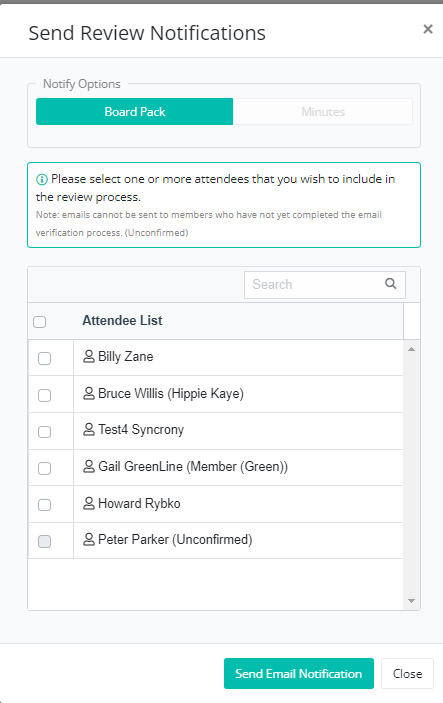The height and width of the screenshot is (703, 443).
Task: Tick the checkbox for Gail GreenLine
Action: tap(44, 468)
